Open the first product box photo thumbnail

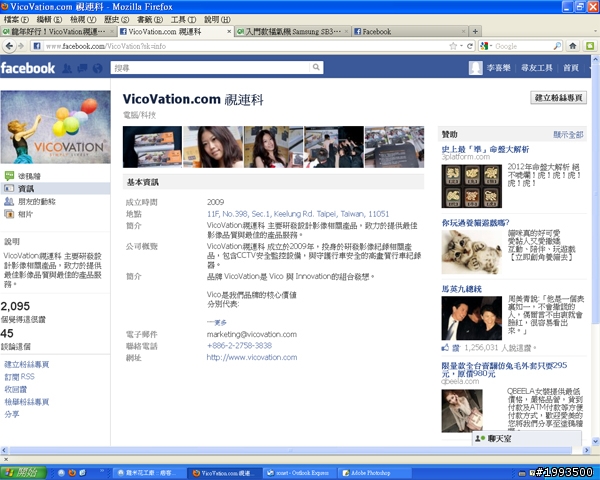pos(152,147)
